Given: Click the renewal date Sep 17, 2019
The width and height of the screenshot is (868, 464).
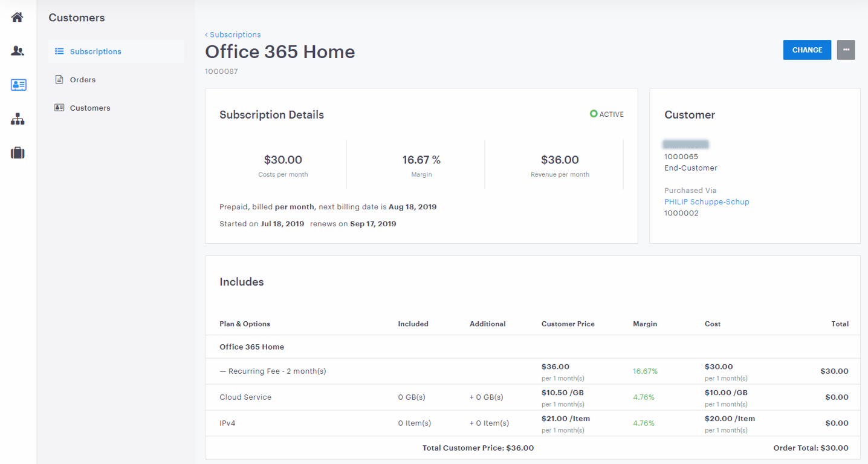Looking at the screenshot, I should click(373, 224).
